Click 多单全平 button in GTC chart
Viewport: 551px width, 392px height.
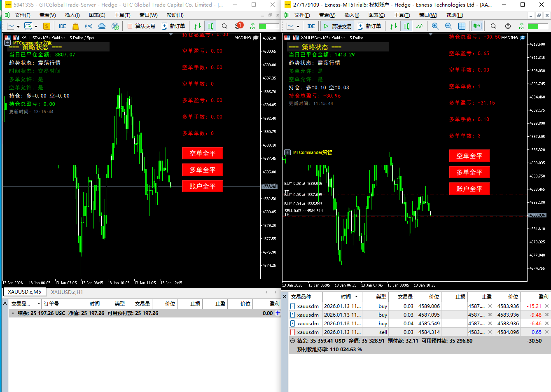coord(203,170)
